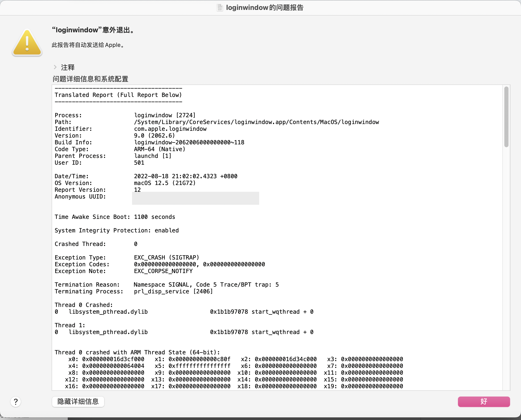
Task: Click the EXC_CRASH (SIGTRAP) exception type text
Action: 166,257
